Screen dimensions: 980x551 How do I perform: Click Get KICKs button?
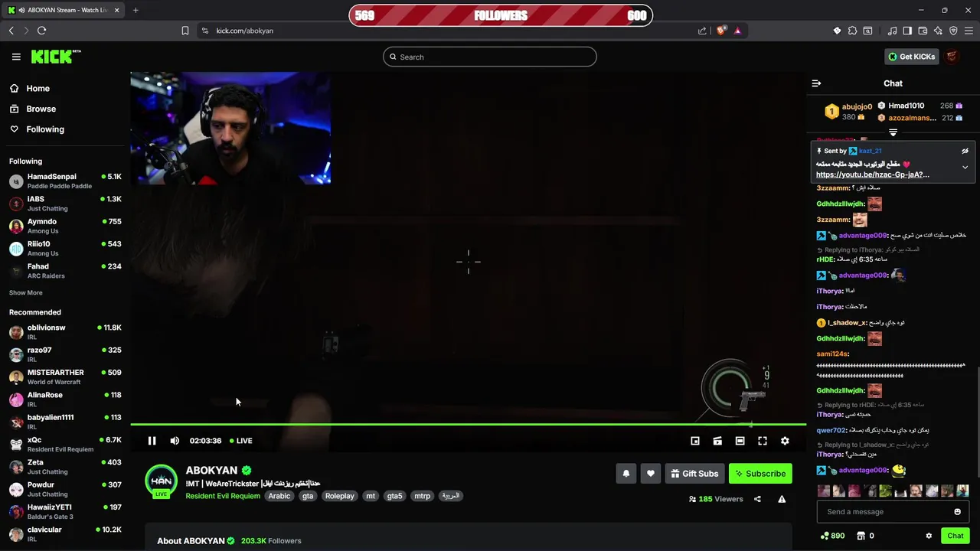(x=911, y=57)
